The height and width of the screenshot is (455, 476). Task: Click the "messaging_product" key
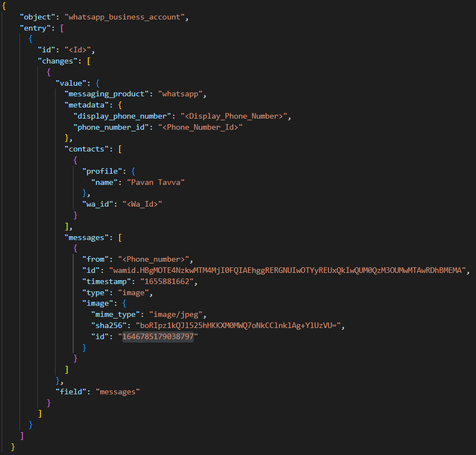click(106, 94)
